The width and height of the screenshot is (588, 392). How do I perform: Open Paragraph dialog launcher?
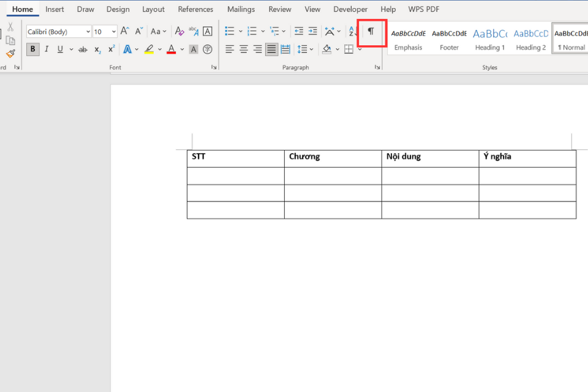click(x=377, y=67)
